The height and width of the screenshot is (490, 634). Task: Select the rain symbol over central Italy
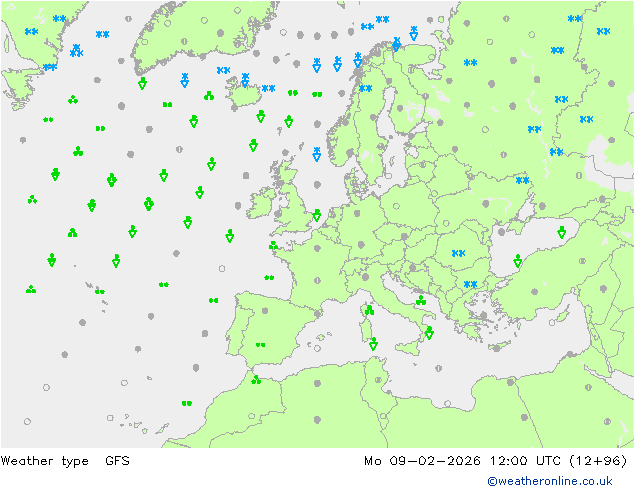(421, 300)
